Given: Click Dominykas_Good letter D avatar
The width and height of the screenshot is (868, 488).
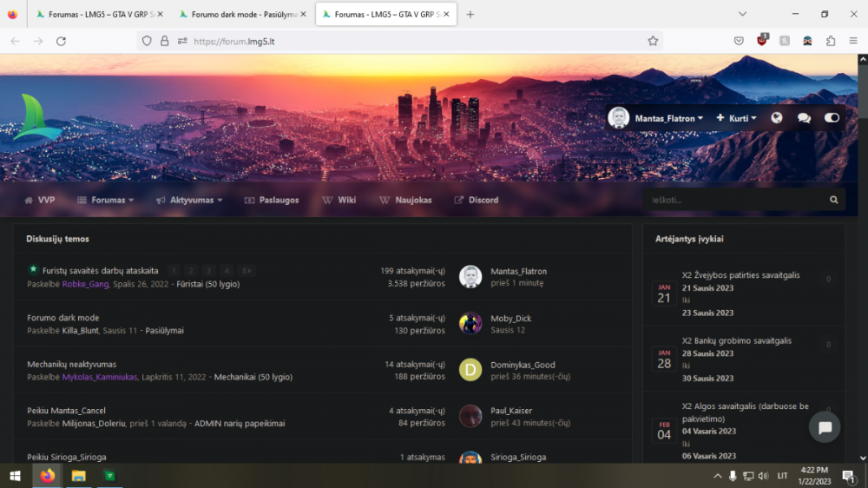Looking at the screenshot, I should (x=470, y=370).
